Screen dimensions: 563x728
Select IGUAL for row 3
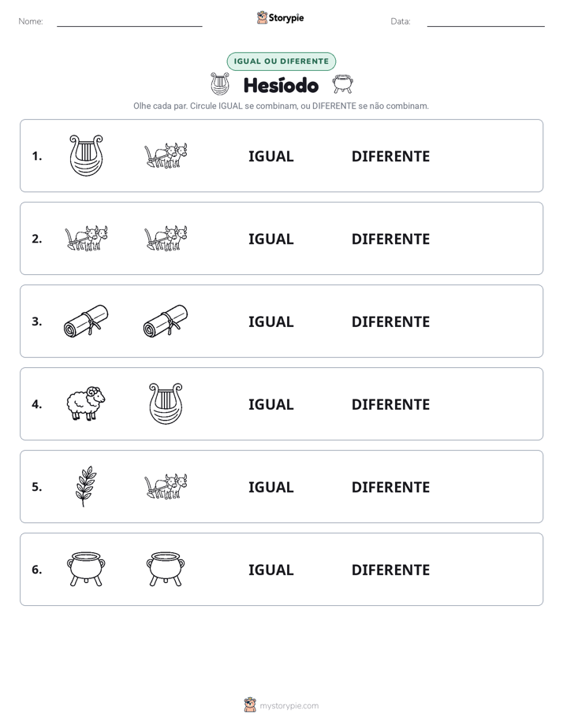click(x=270, y=321)
